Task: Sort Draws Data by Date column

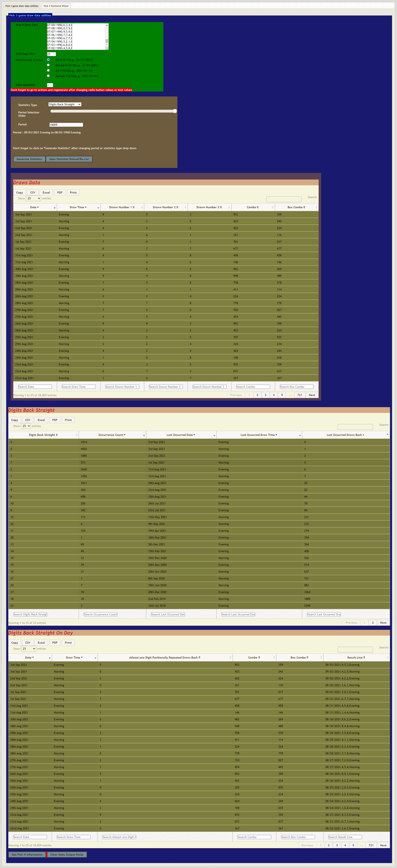Action: coord(35,207)
